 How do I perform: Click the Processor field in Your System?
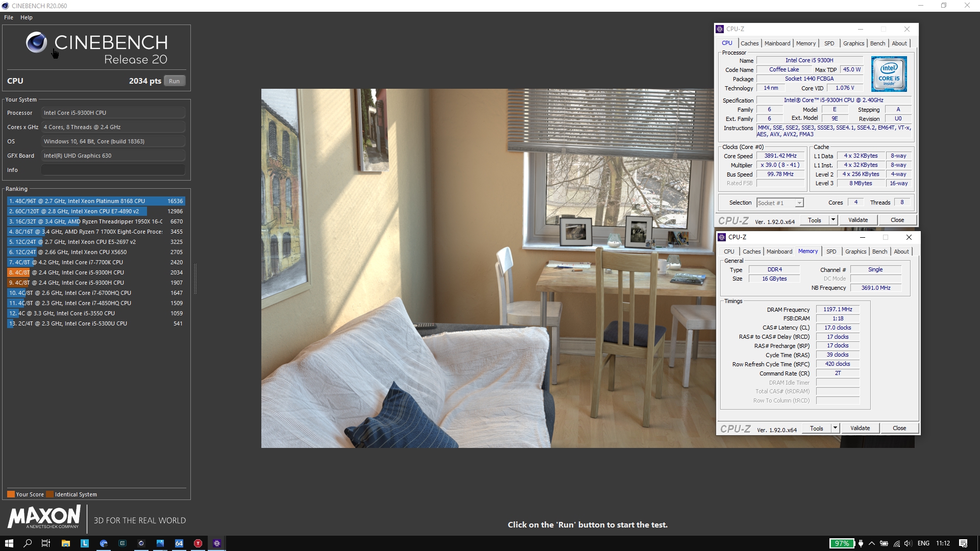tap(113, 113)
